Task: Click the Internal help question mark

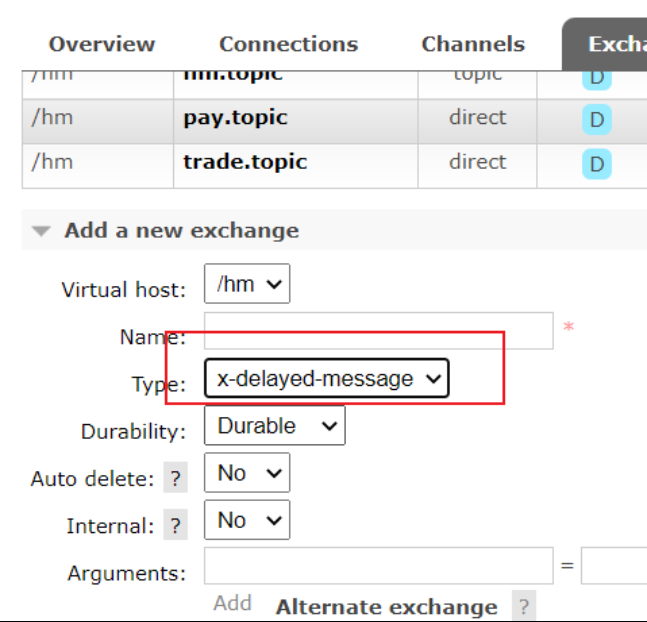Action: coord(175,526)
